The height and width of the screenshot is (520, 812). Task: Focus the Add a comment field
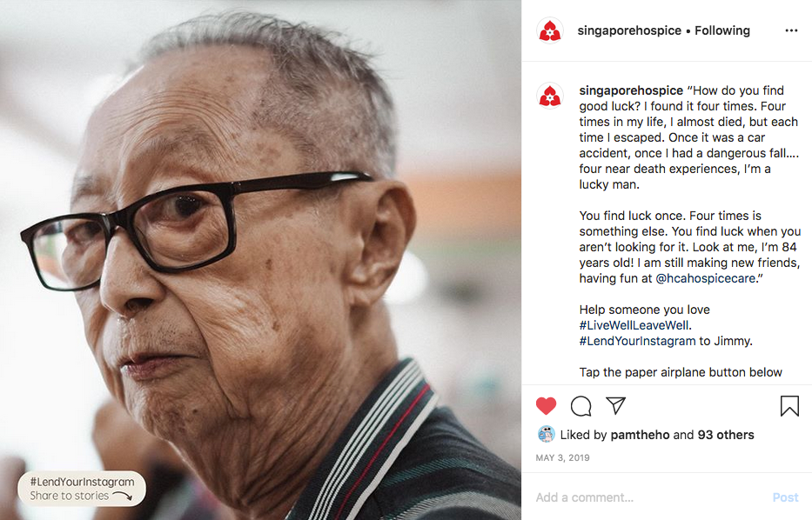648,497
